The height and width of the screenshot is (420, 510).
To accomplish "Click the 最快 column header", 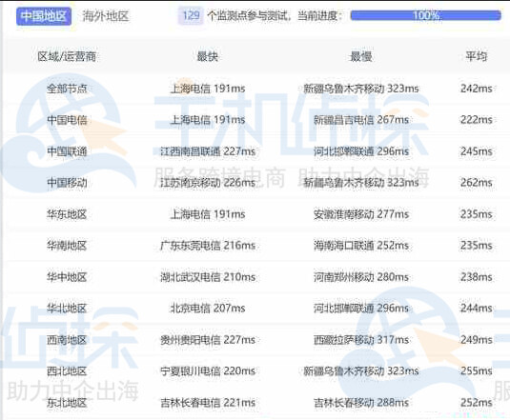I will pyautogui.click(x=208, y=56).
